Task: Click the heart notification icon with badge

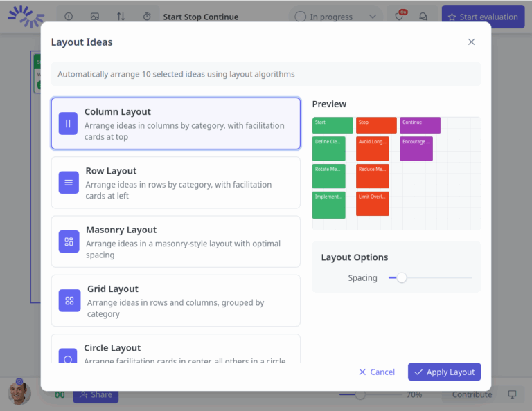Action: coord(400,17)
